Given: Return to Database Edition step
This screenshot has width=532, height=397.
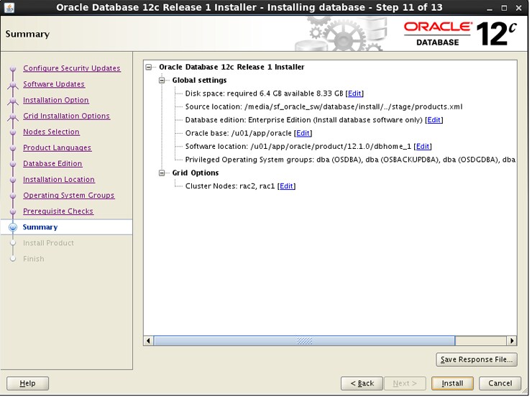Looking at the screenshot, I should point(52,164).
